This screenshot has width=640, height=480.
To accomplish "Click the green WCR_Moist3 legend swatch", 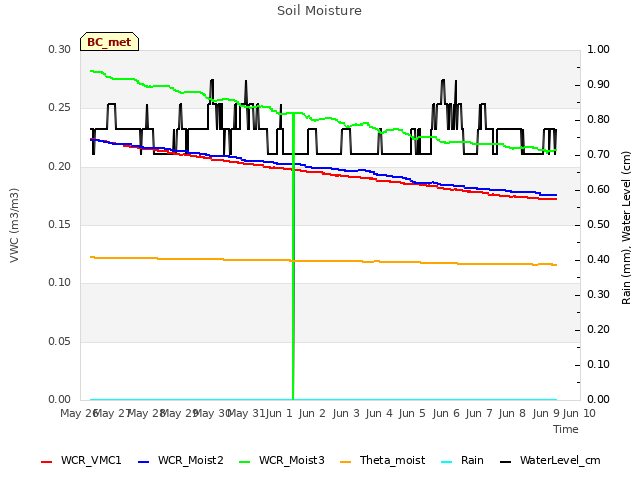I will (x=244, y=462).
